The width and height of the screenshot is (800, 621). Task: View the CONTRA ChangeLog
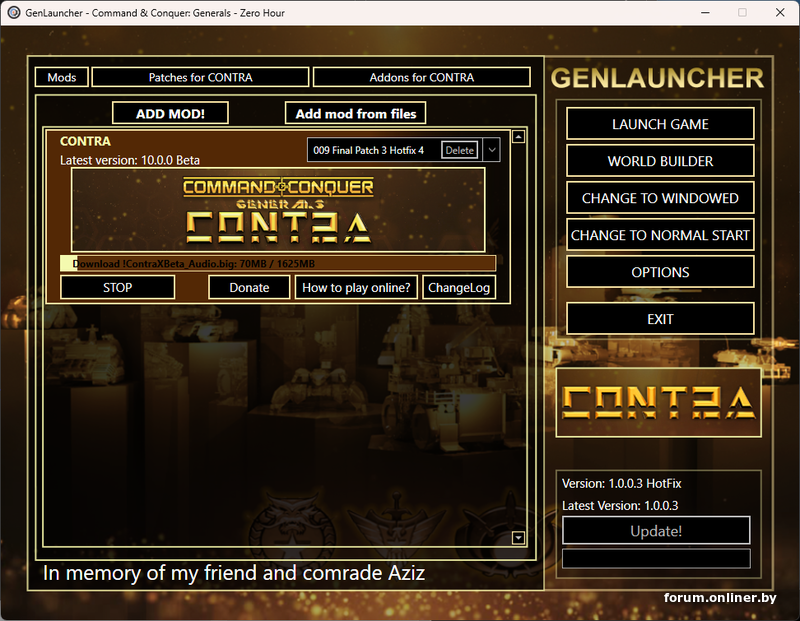[459, 287]
